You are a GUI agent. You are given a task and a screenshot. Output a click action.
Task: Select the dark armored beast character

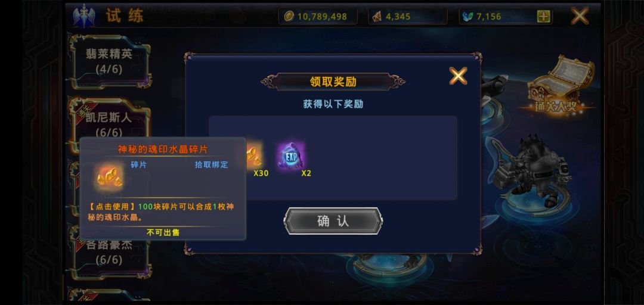[532, 170]
